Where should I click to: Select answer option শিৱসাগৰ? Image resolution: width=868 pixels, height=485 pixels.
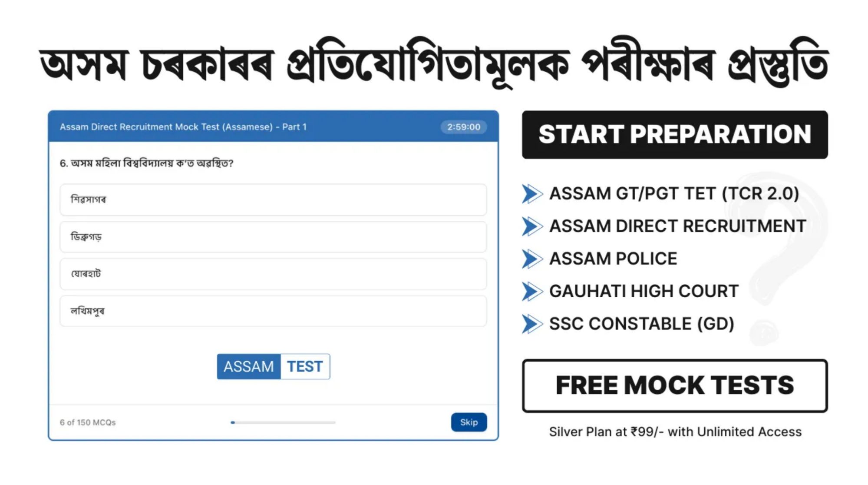pyautogui.click(x=273, y=199)
